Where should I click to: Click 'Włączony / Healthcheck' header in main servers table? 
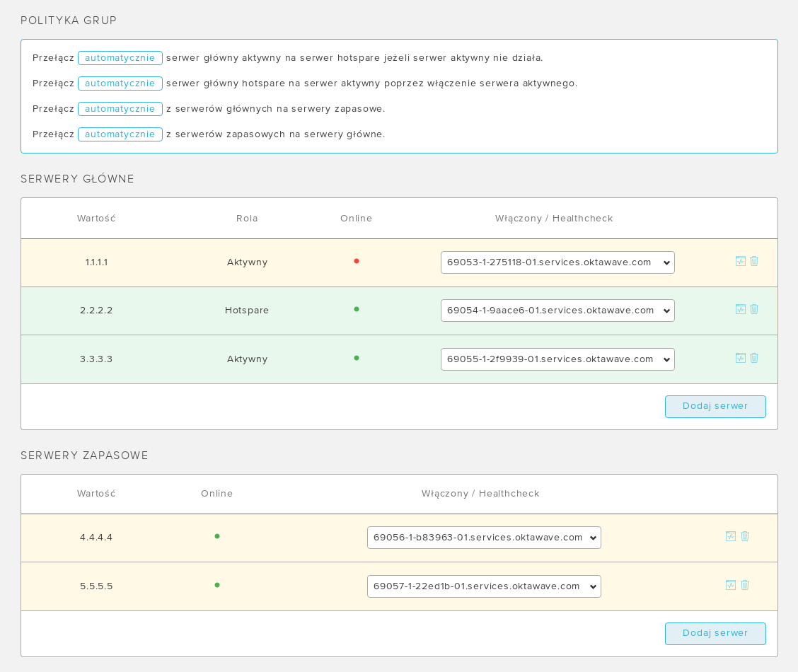(554, 219)
